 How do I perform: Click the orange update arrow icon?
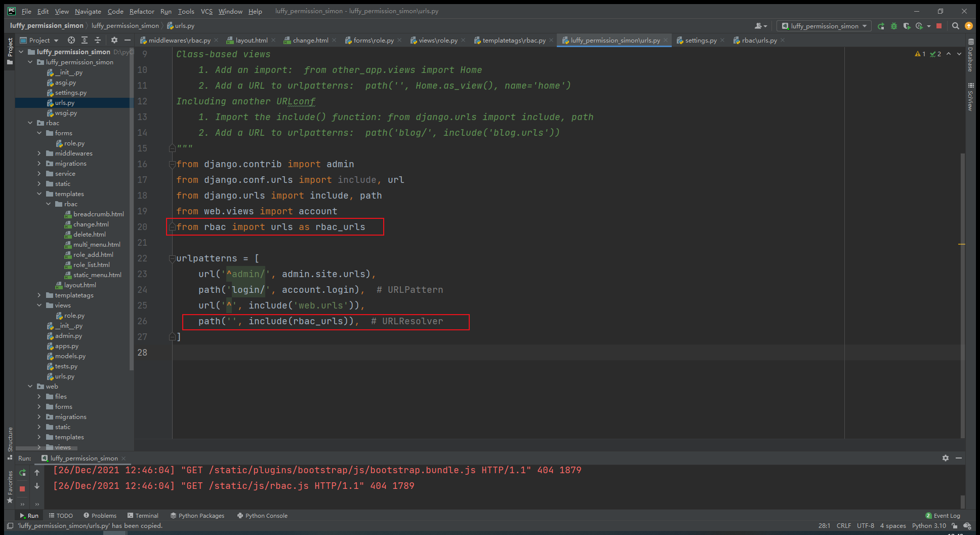pyautogui.click(x=969, y=26)
